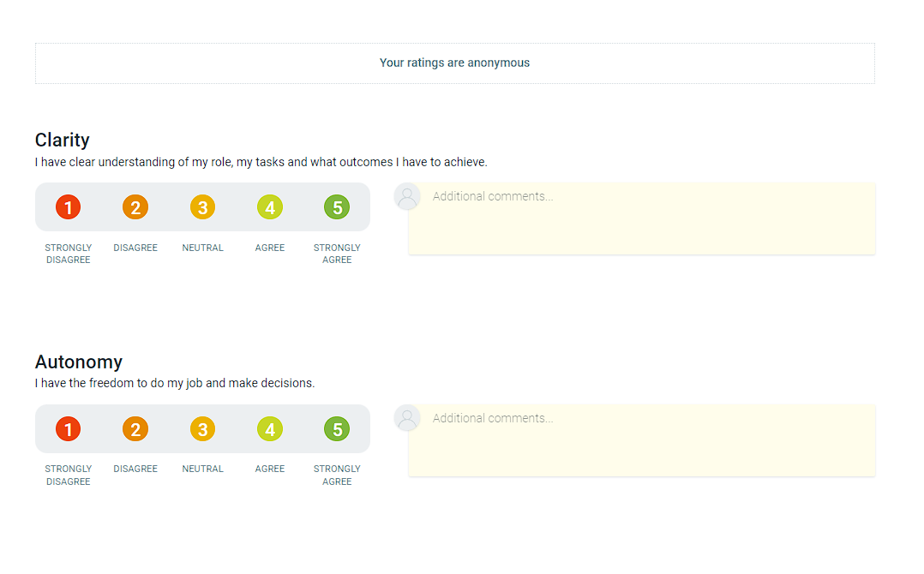Click the 'STRONGLY DISAGREE' label under Clarity
The height and width of the screenshot is (574, 924).
click(x=69, y=254)
